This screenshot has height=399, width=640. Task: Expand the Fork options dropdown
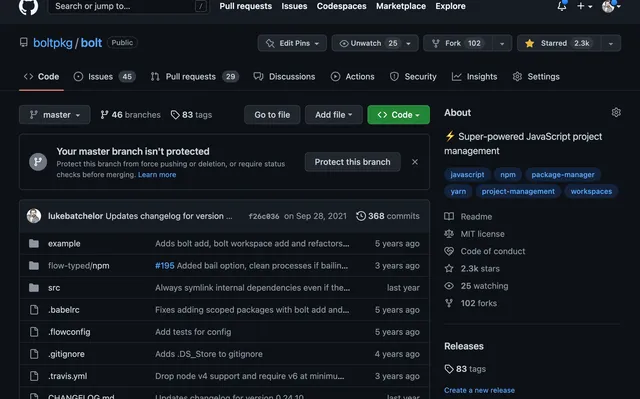[x=502, y=43]
